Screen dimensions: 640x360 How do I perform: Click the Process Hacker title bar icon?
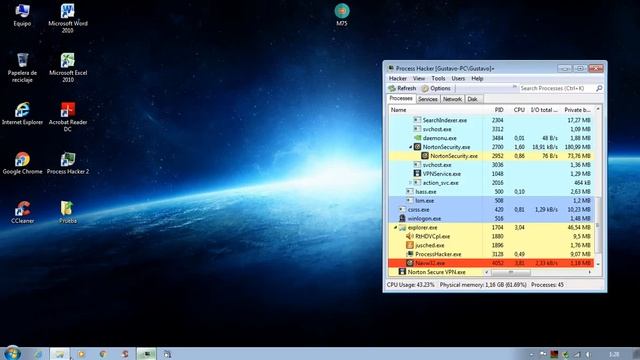point(391,68)
